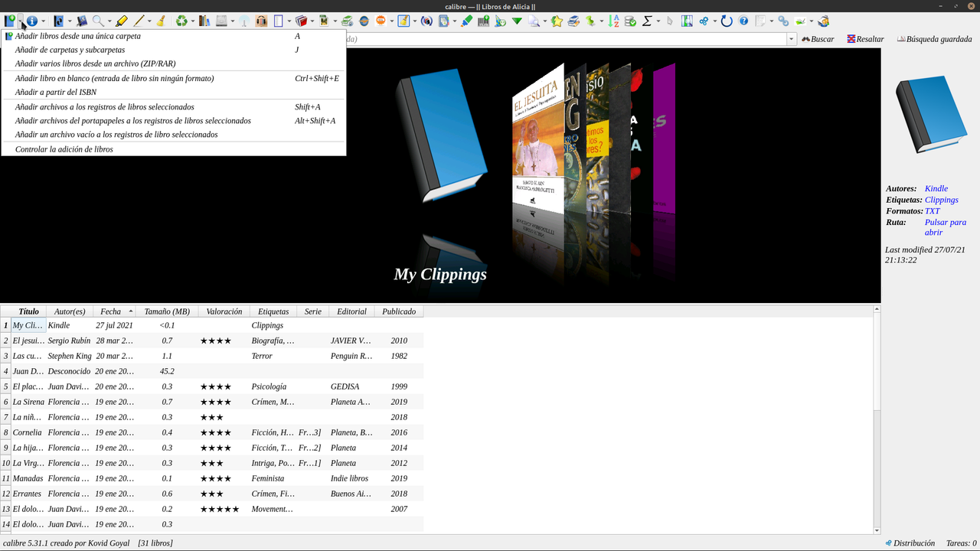Choose 'Añadir libro en blanco' menu entry
Image resolution: width=980 pixels, height=551 pixels.
(x=174, y=78)
